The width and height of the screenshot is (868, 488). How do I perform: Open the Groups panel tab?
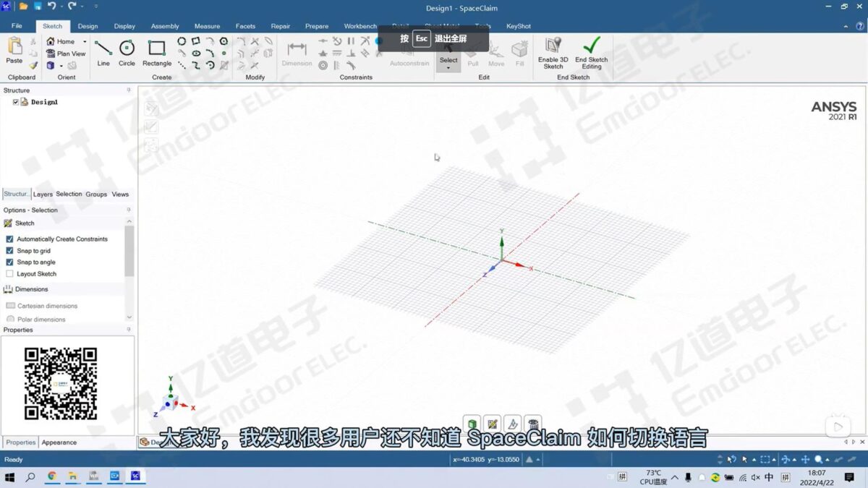point(96,194)
